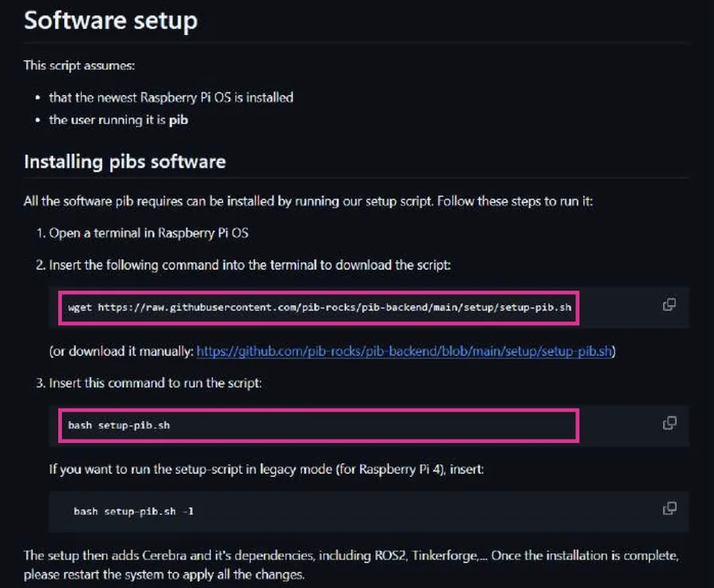Screen dimensions: 714x588
Task: Open the setup-pib.sh manual download GitHub link
Action: 404,352
